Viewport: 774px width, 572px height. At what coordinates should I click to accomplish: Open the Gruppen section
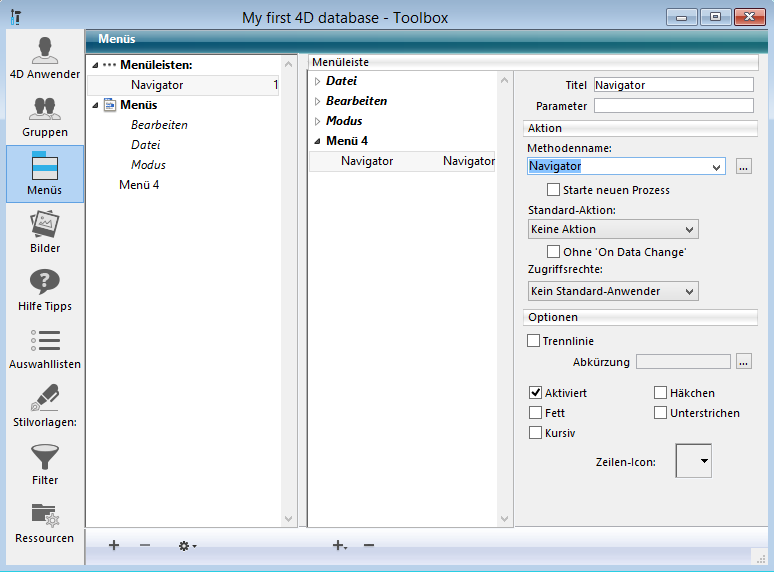point(44,115)
